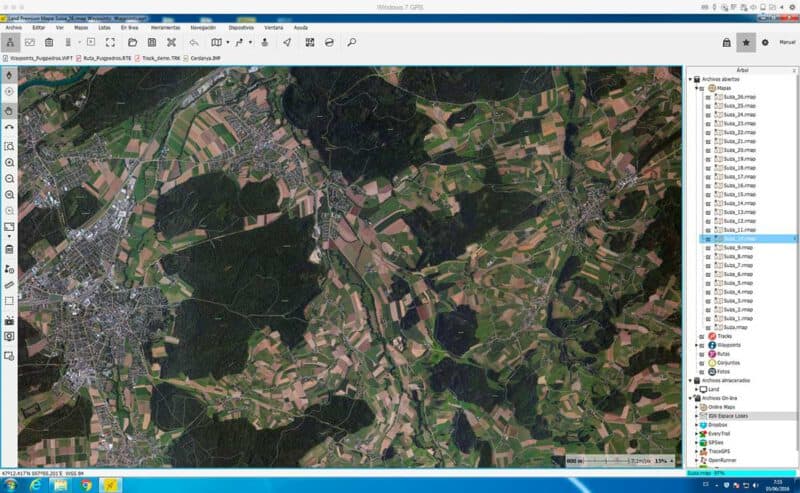Image resolution: width=800 pixels, height=493 pixels.
Task: Toggle the Ruta_Puigpedros.RTE file checkbox
Action: click(79, 59)
